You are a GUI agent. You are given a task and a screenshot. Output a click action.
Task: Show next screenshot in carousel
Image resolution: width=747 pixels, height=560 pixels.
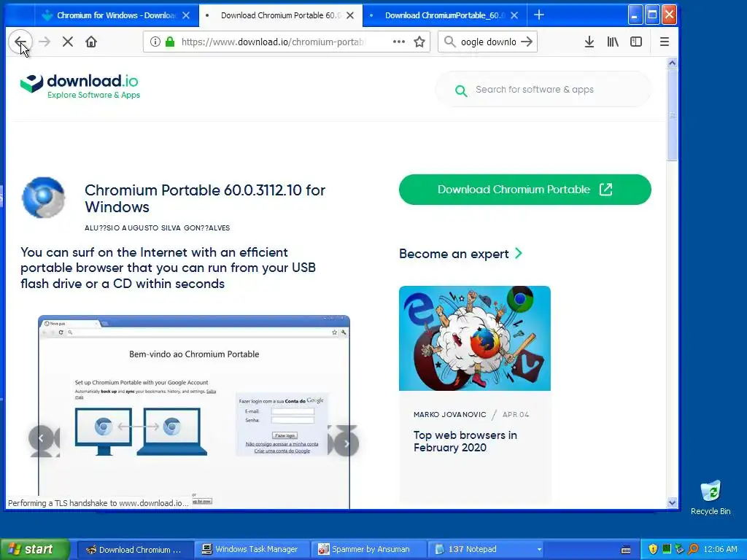pyautogui.click(x=347, y=443)
